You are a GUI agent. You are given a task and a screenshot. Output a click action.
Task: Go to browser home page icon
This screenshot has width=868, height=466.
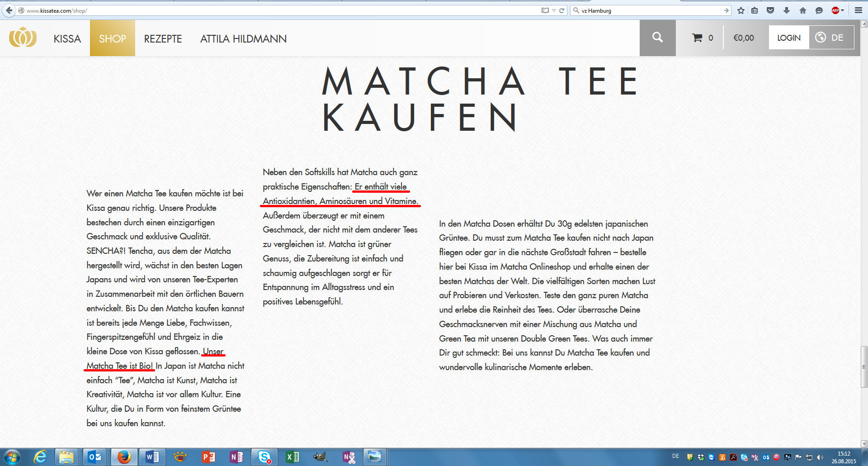pyautogui.click(x=803, y=10)
